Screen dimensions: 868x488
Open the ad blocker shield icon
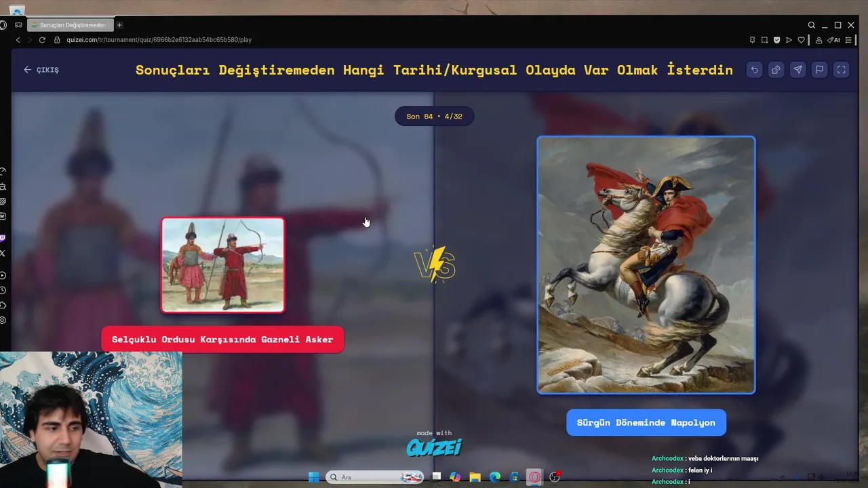pyautogui.click(x=776, y=40)
